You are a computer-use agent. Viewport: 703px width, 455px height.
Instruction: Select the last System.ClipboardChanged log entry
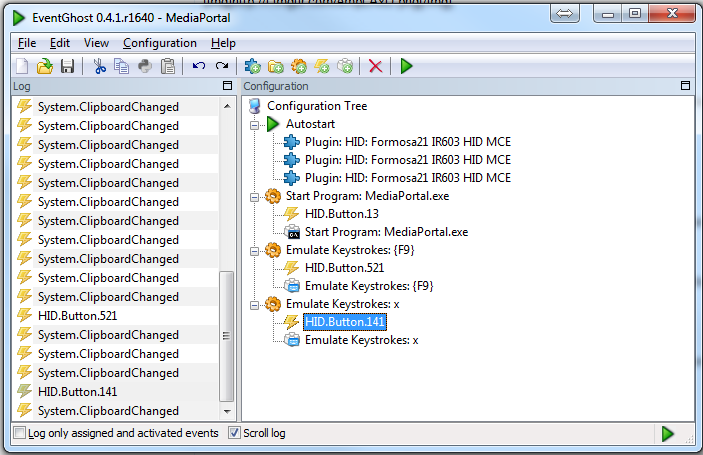pyautogui.click(x=108, y=411)
